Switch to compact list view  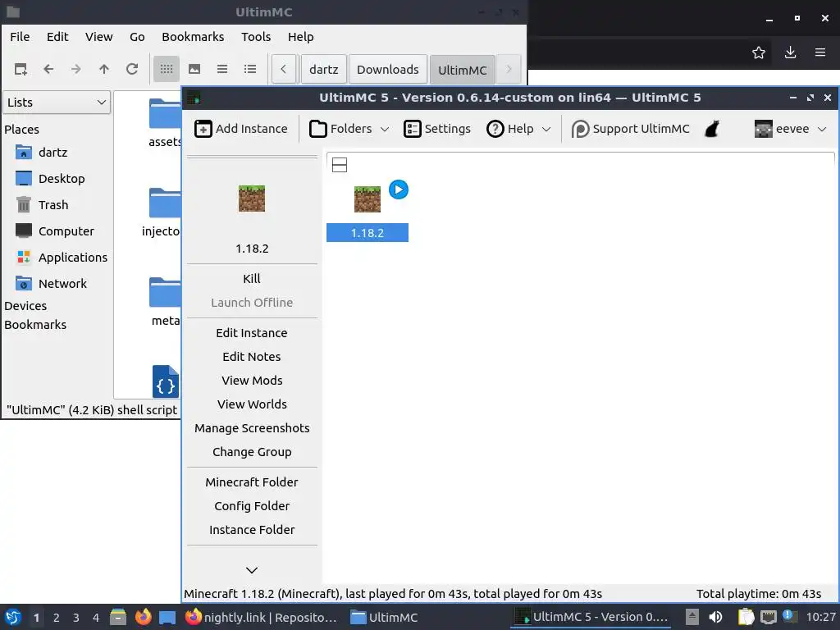pos(222,69)
